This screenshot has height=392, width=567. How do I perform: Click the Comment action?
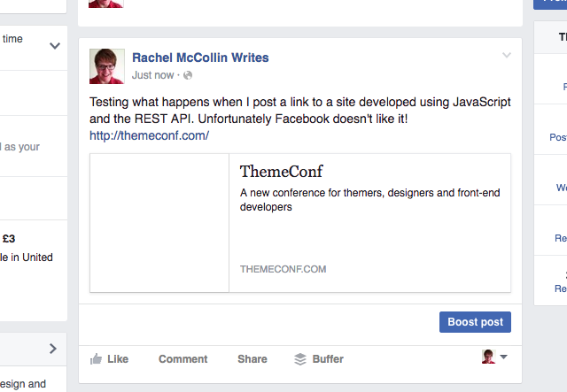point(183,359)
